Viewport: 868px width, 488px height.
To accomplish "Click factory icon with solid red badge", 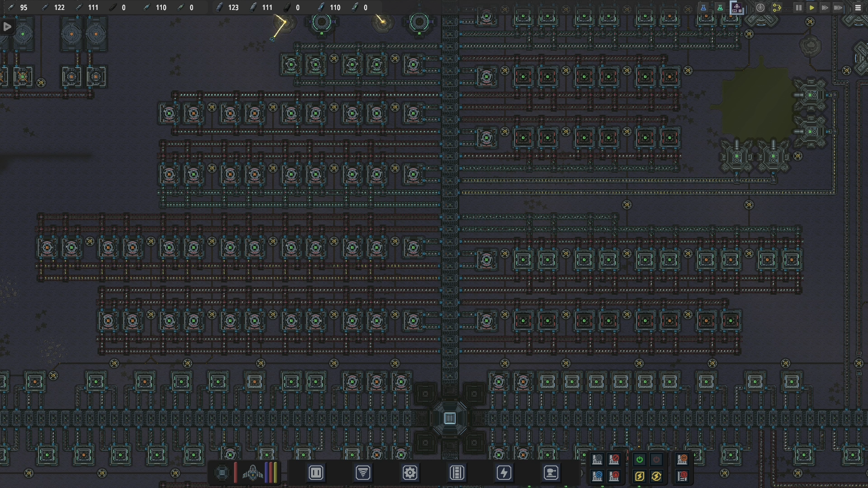I will click(x=614, y=476).
